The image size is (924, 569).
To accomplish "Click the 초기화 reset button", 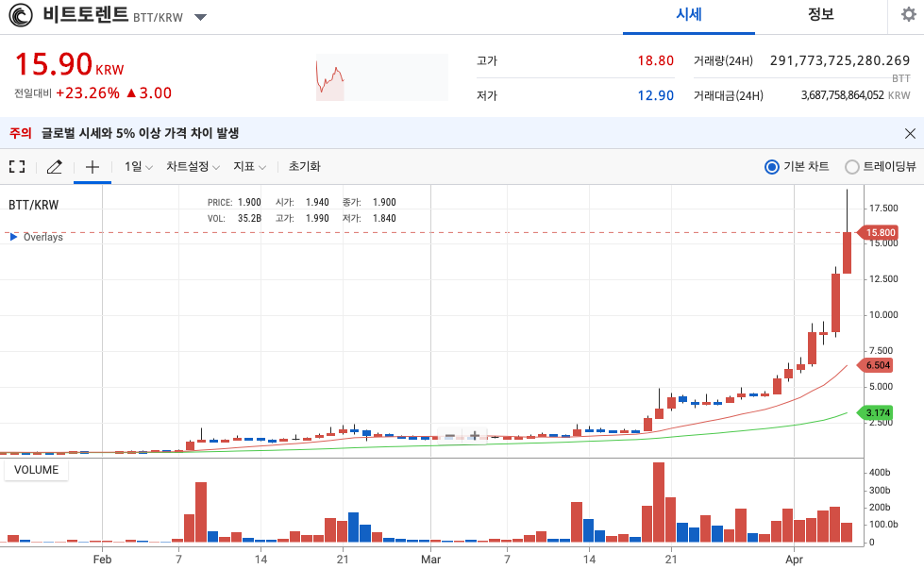I will point(304,167).
